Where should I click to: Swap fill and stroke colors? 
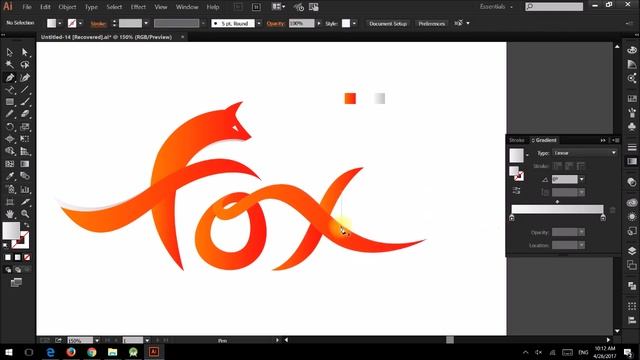pos(27,225)
